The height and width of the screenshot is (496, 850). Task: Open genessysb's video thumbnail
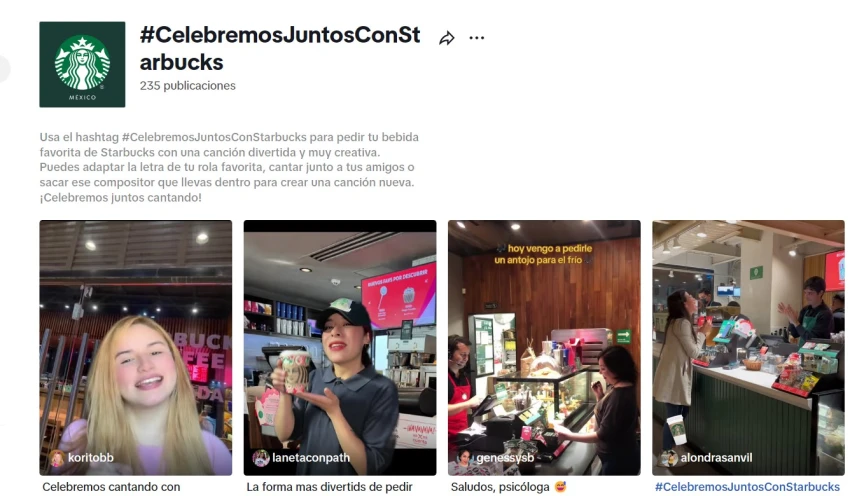pos(544,347)
